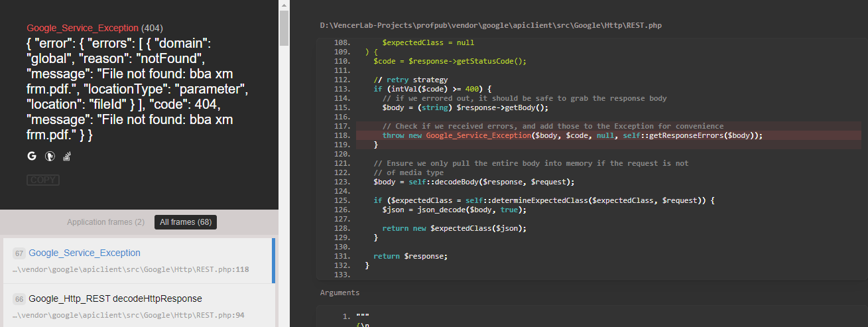Click the determineExpectedClass if-statement line

pos(544,200)
